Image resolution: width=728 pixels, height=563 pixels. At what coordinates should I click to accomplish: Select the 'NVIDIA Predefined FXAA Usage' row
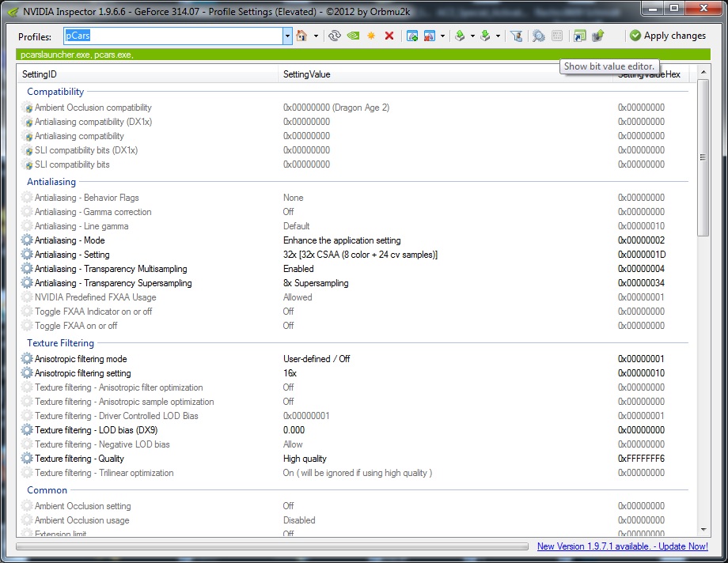(x=353, y=297)
